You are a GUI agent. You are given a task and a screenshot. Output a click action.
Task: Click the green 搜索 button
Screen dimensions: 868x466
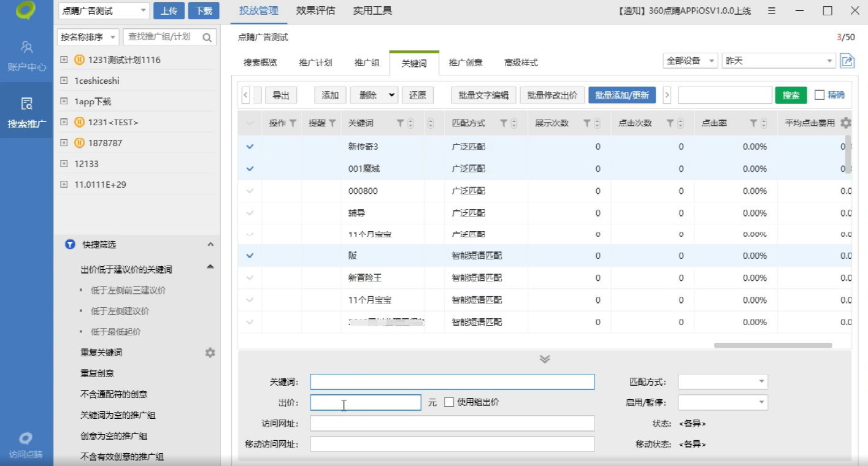pyautogui.click(x=791, y=95)
